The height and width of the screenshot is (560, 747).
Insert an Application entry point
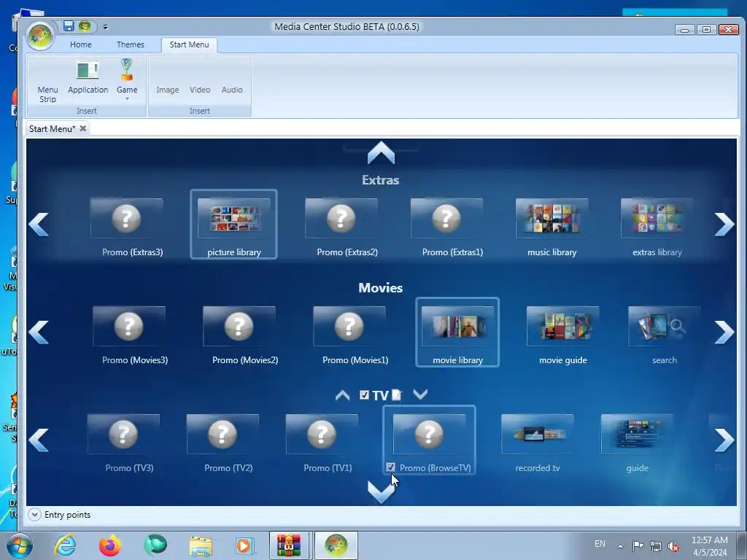click(x=88, y=77)
